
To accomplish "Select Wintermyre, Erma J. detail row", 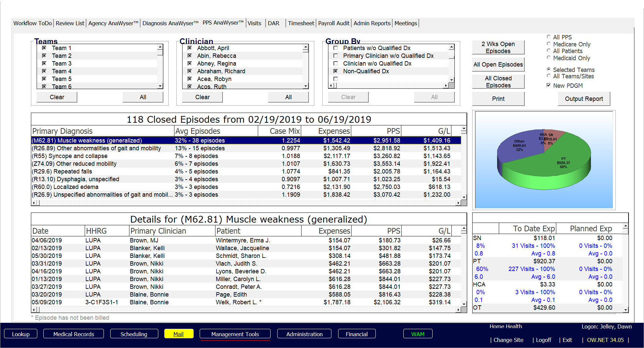I will (x=246, y=240).
